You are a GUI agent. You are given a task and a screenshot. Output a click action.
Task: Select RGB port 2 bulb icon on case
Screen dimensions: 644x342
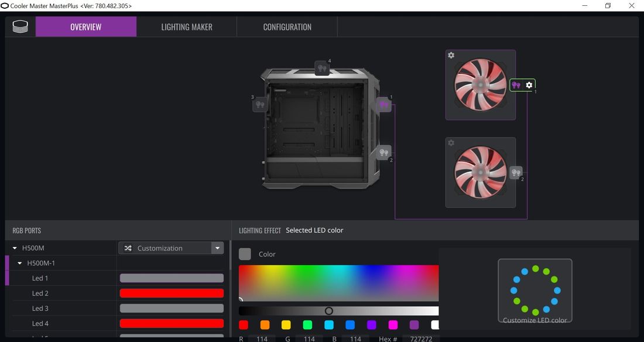click(x=384, y=152)
